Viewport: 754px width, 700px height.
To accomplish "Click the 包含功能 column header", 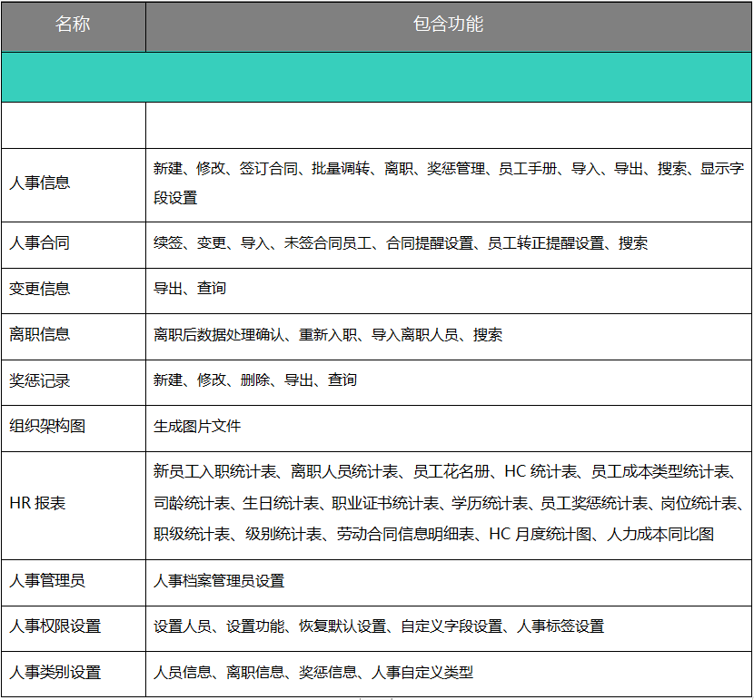I will [x=450, y=27].
